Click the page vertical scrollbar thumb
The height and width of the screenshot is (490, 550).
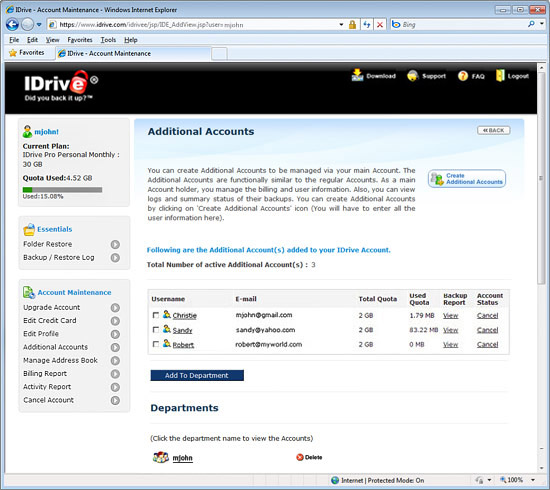point(542,179)
